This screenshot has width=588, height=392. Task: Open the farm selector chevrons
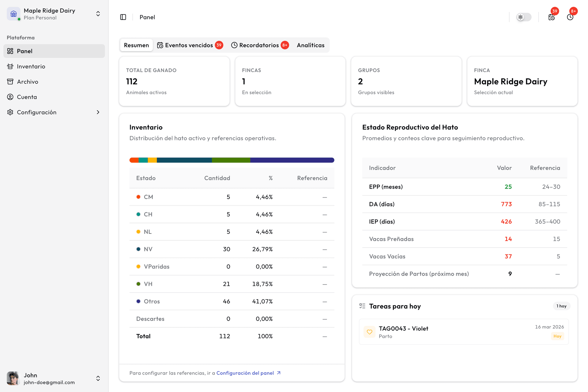98,14
